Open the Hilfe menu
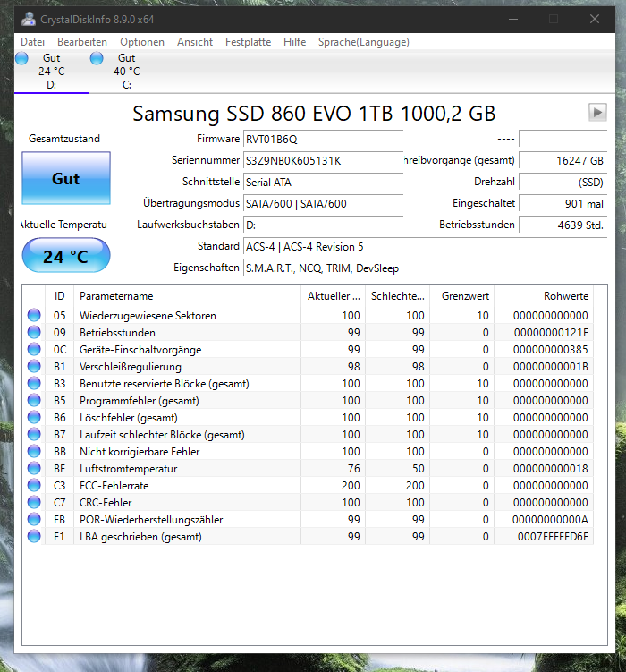The width and height of the screenshot is (626, 672). click(x=294, y=42)
